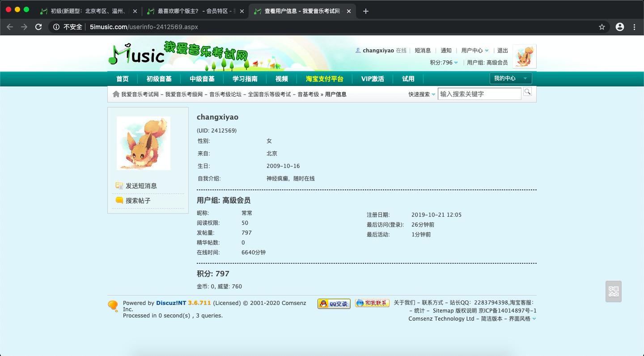This screenshot has height=356, width=644.
Task: Click the QQ交谈 chat badge
Action: coord(334,304)
